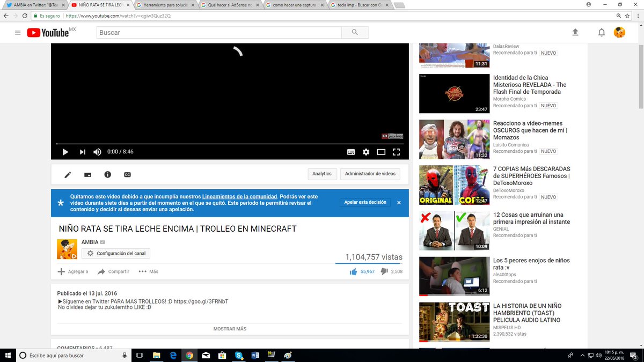This screenshot has height=362, width=644.
Task: Open the AMBIA channel avatar
Action: tap(67, 249)
